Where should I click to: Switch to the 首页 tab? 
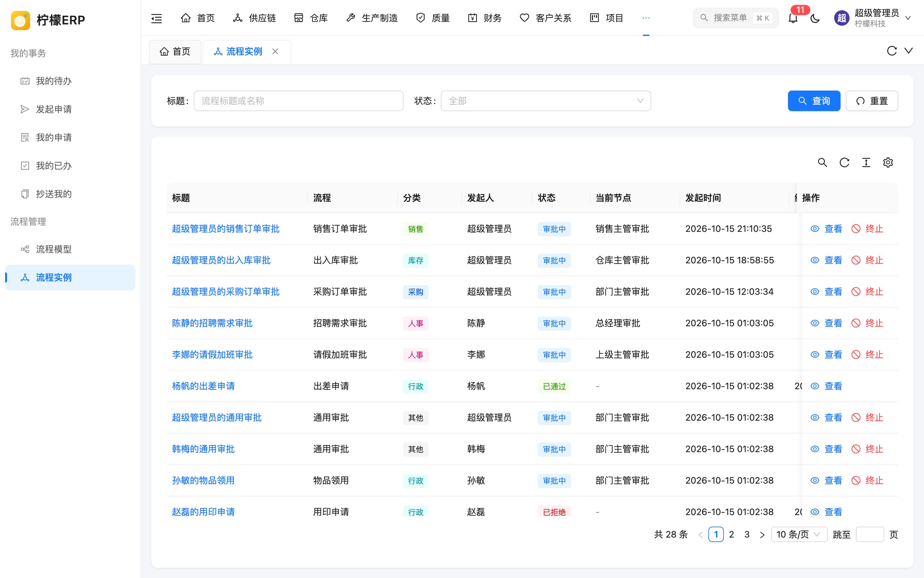tap(175, 51)
